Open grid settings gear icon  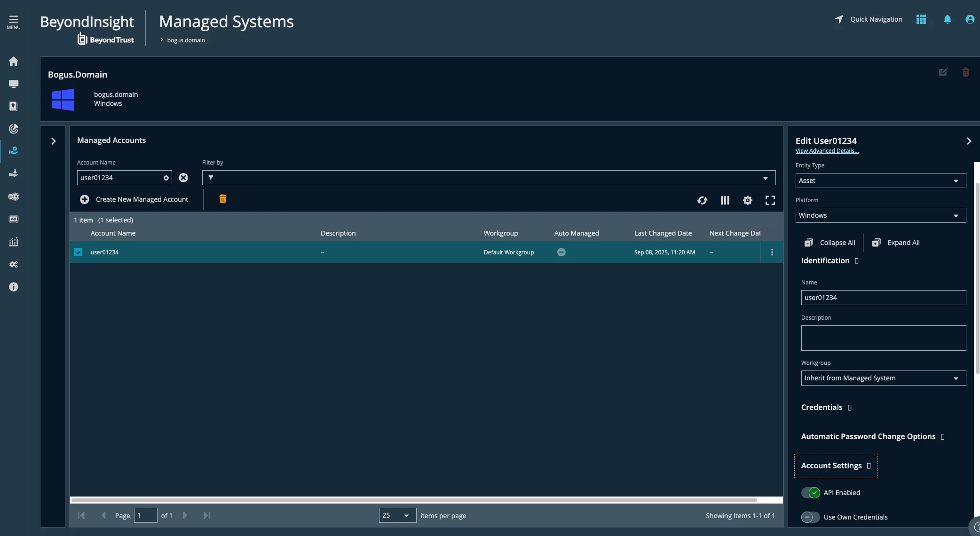pyautogui.click(x=747, y=200)
